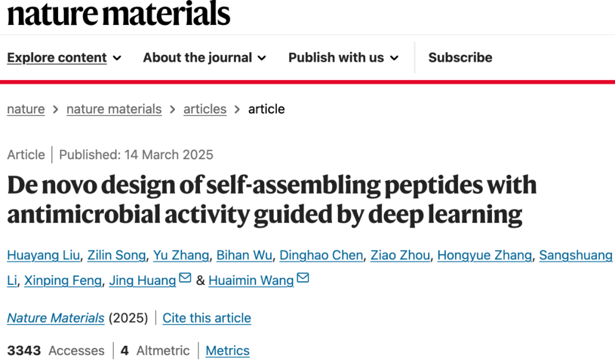Open author Bihan Wu's link
Viewport: 615px width, 364px height.
click(x=244, y=255)
